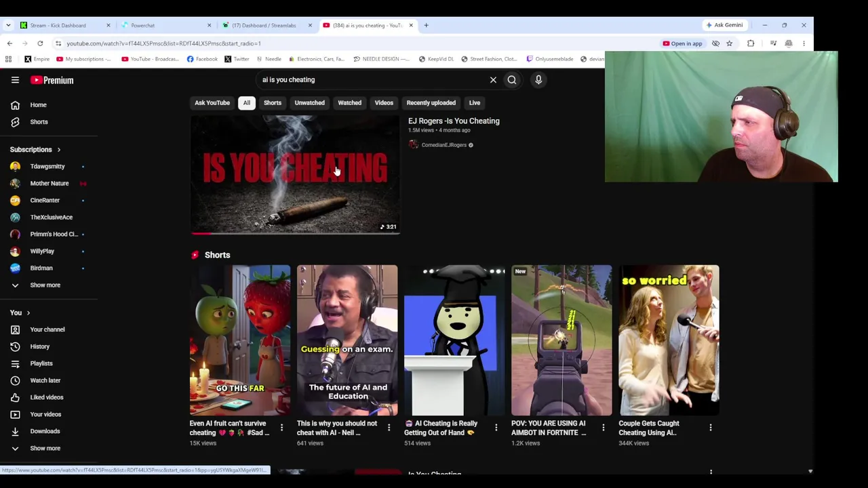Switch to Stream - Kick Dashboard tab

[x=65, y=25]
